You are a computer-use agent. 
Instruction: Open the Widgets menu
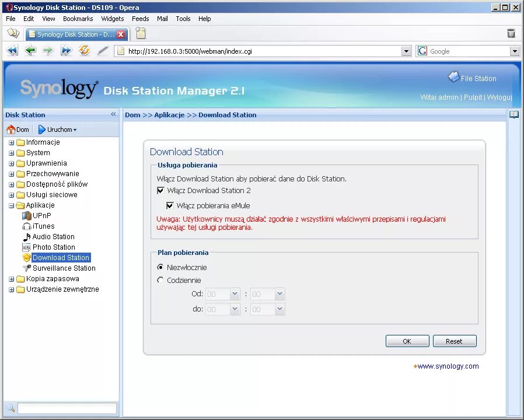[x=112, y=19]
